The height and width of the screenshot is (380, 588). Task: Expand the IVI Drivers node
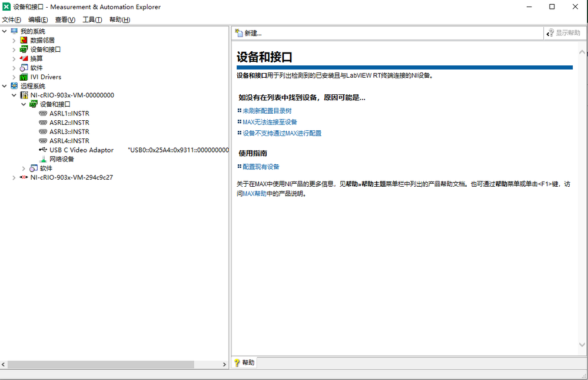click(14, 77)
